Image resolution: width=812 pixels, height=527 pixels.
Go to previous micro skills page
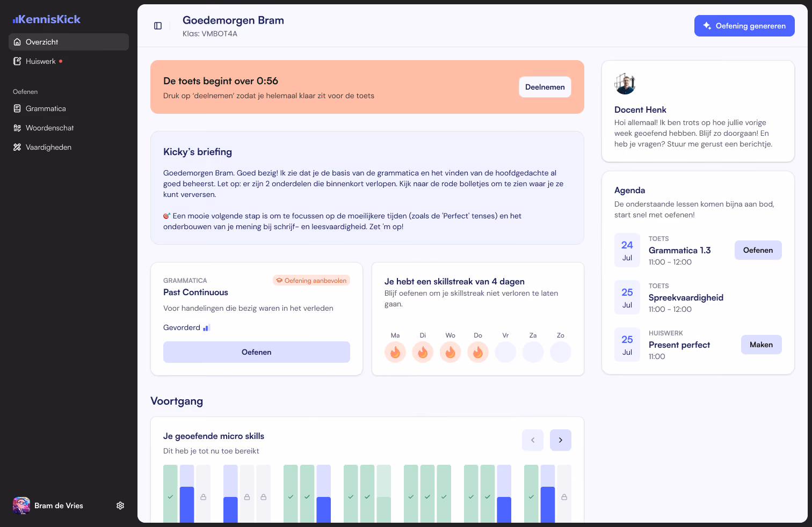(533, 440)
